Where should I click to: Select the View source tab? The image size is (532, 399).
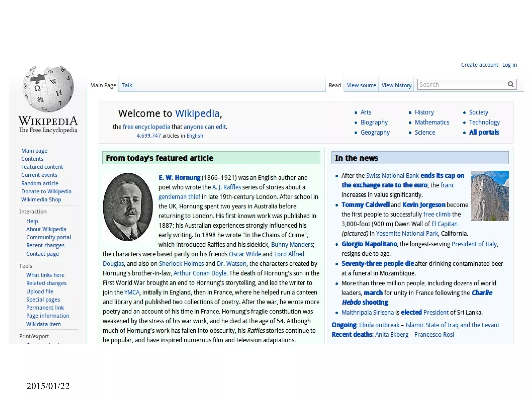click(361, 85)
